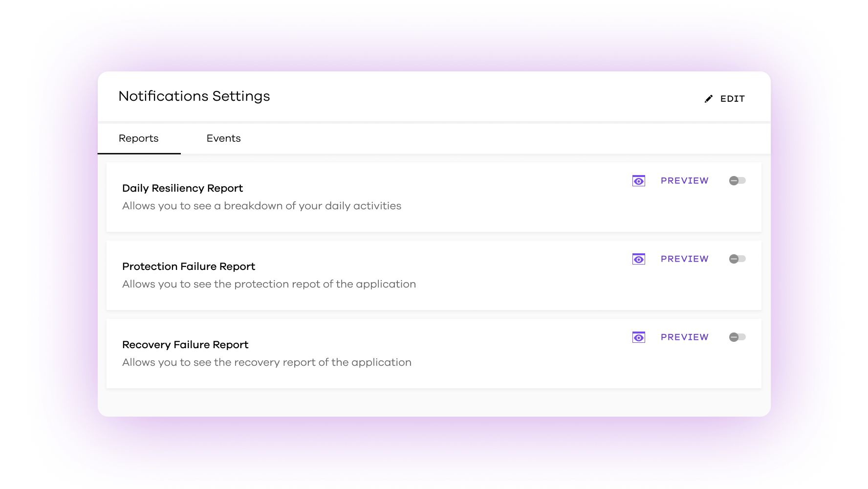Select the Daily Resiliency Report title
The image size is (868, 489).
[182, 188]
